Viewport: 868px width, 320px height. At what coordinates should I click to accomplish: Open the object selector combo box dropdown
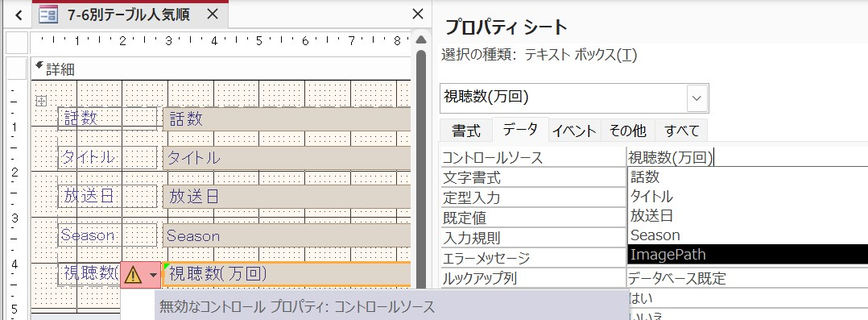(x=697, y=98)
